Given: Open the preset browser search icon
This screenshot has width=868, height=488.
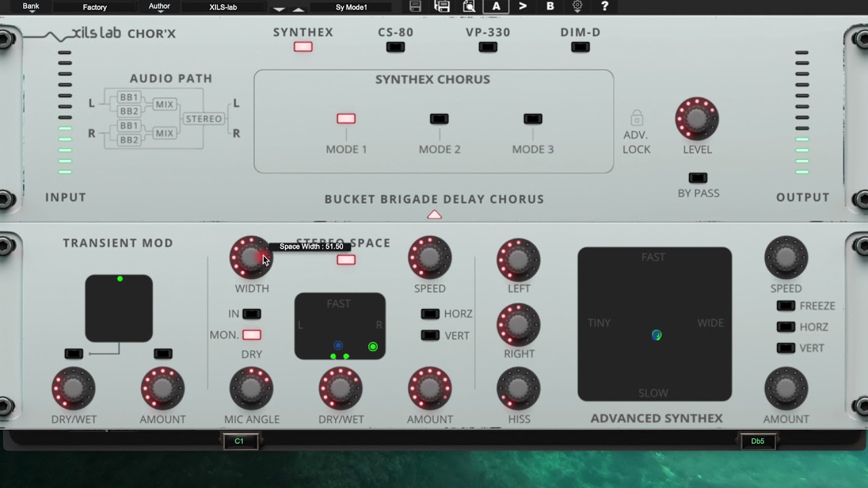Looking at the screenshot, I should pos(469,6).
